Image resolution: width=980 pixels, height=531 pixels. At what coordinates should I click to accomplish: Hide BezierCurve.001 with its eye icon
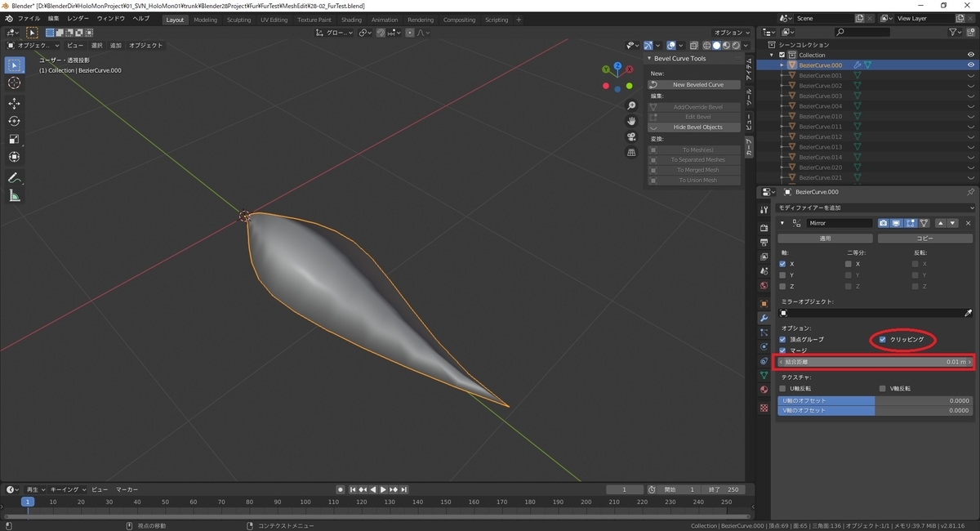[x=971, y=75]
